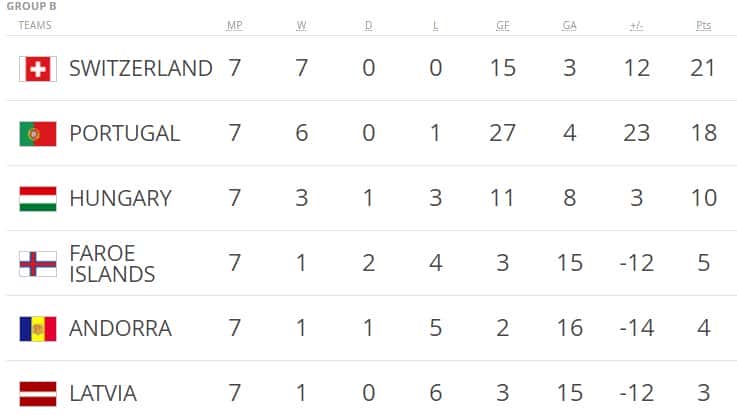This screenshot has width=737, height=415.
Task: Click the D column header
Action: click(x=368, y=25)
